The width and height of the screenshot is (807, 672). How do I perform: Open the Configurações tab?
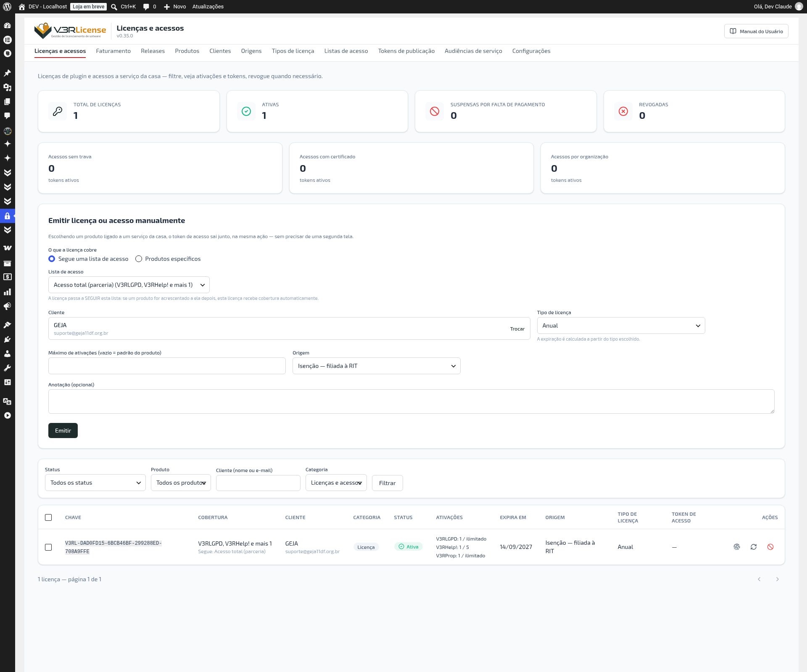[x=531, y=51]
